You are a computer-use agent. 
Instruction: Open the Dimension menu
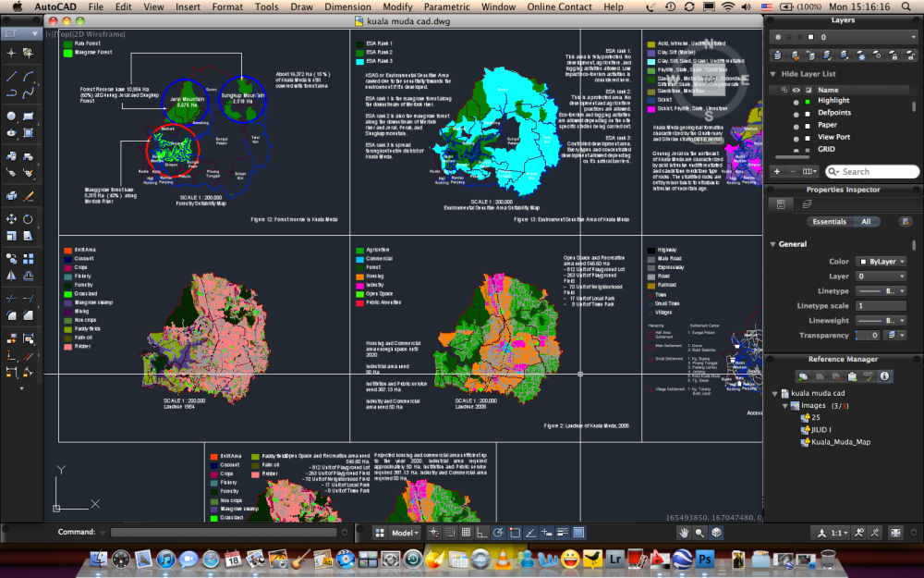(347, 6)
